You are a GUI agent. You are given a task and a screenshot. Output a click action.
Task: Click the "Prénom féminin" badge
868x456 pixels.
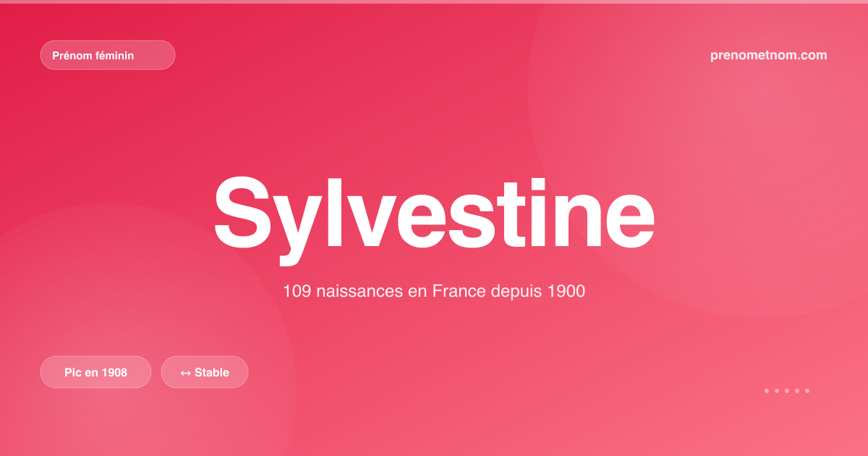108,55
